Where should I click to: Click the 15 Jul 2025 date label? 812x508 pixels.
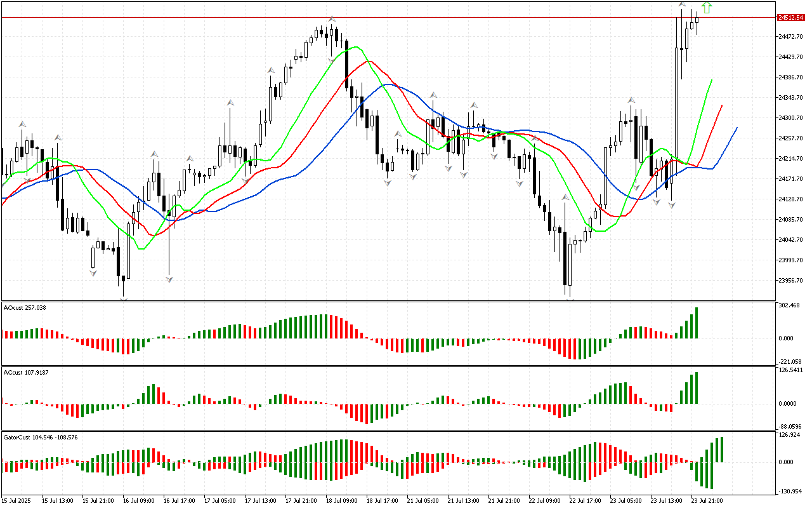click(17, 500)
